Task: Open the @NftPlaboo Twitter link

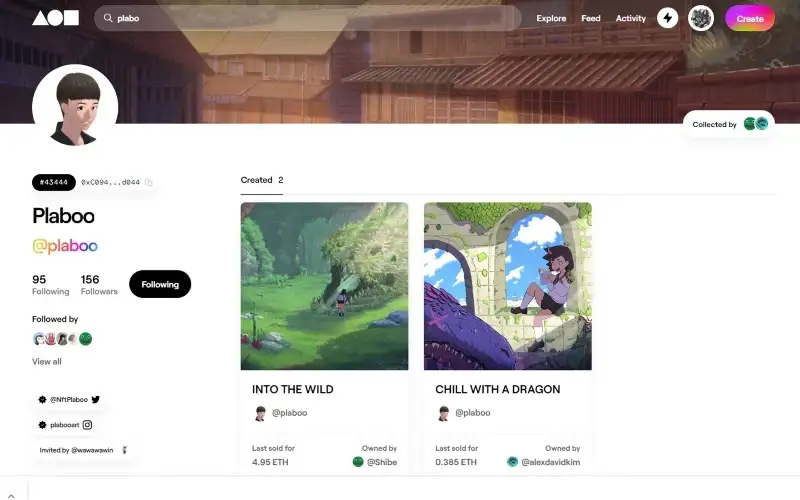Action: [69, 399]
